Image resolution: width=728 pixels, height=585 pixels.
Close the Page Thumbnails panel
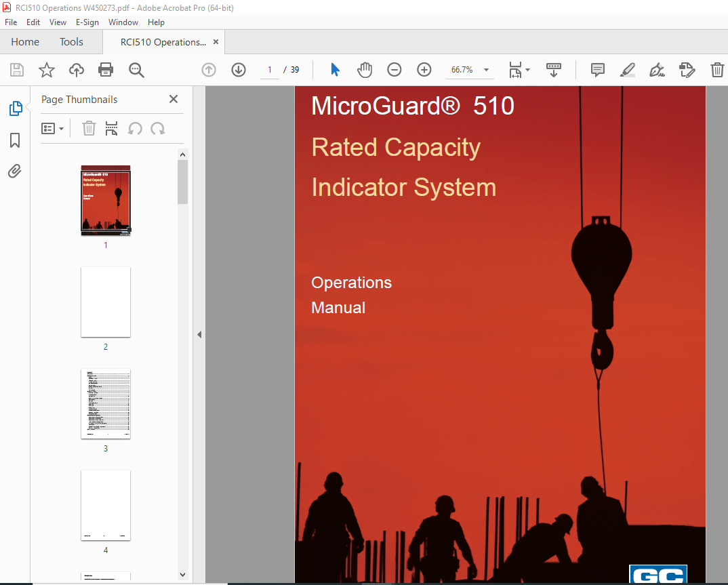(174, 99)
